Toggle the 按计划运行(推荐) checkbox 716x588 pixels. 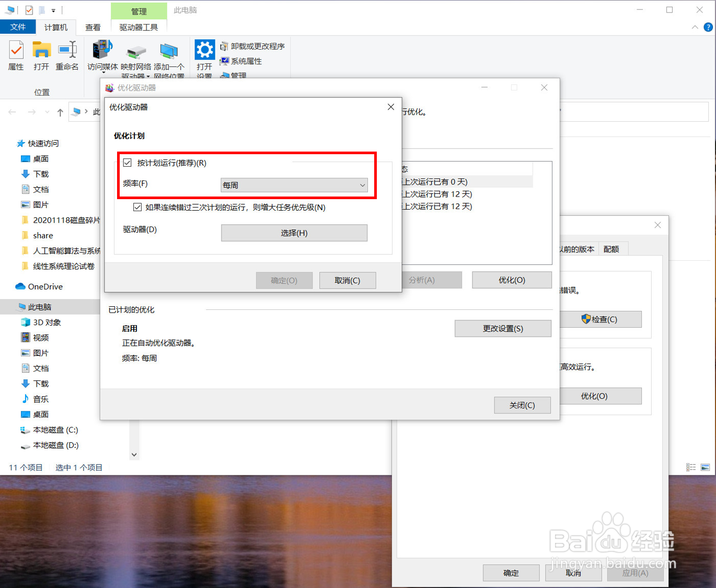128,163
